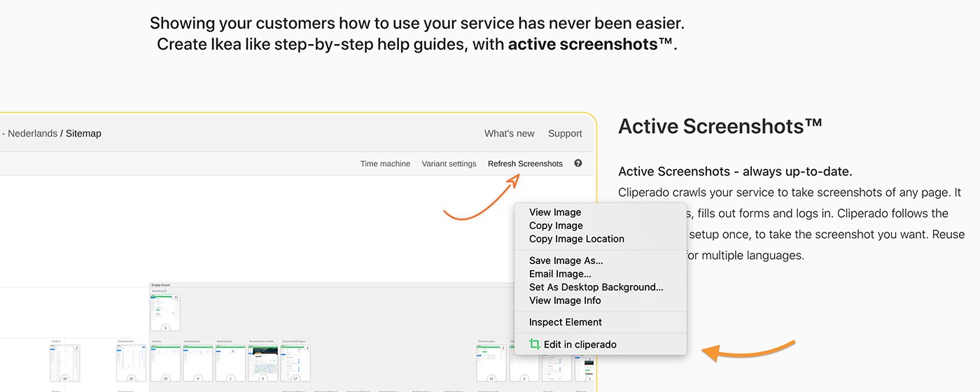The width and height of the screenshot is (980, 392).
Task: Open View Image Info entry
Action: pos(565,300)
